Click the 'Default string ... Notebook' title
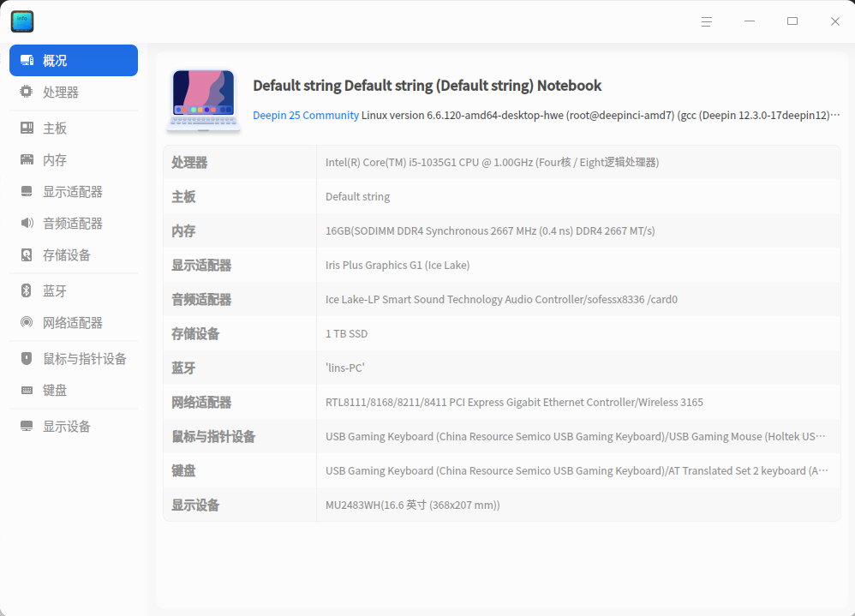855x616 pixels. click(427, 86)
